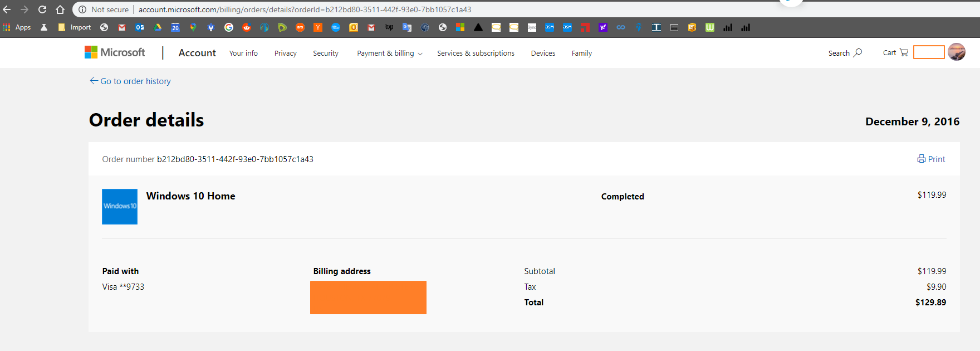Click the Not secure site info icon

click(x=82, y=9)
